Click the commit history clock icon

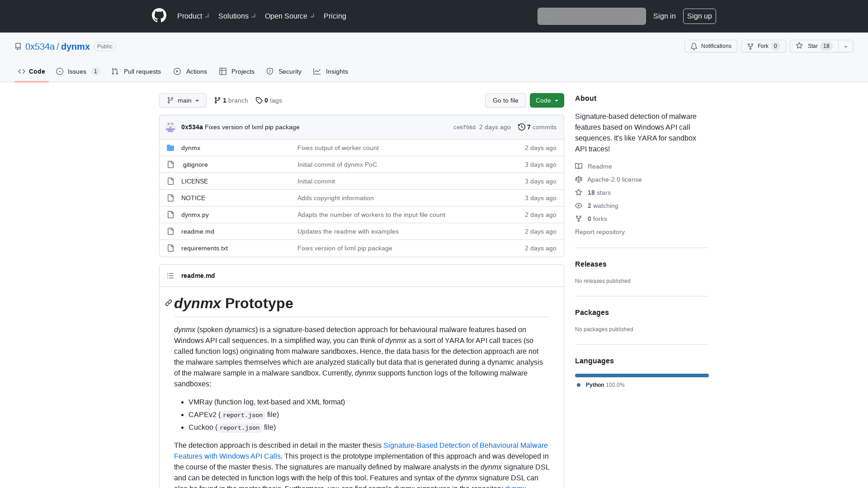(x=521, y=127)
